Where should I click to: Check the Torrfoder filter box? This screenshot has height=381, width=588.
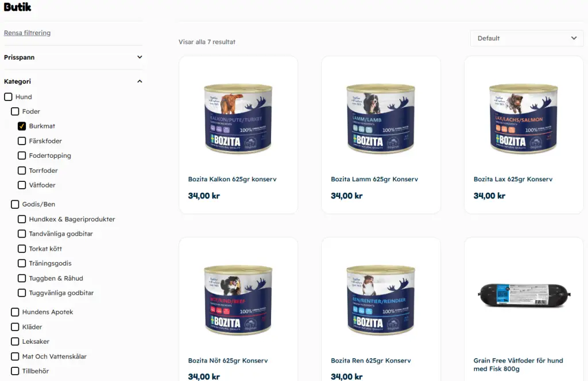[22, 170]
